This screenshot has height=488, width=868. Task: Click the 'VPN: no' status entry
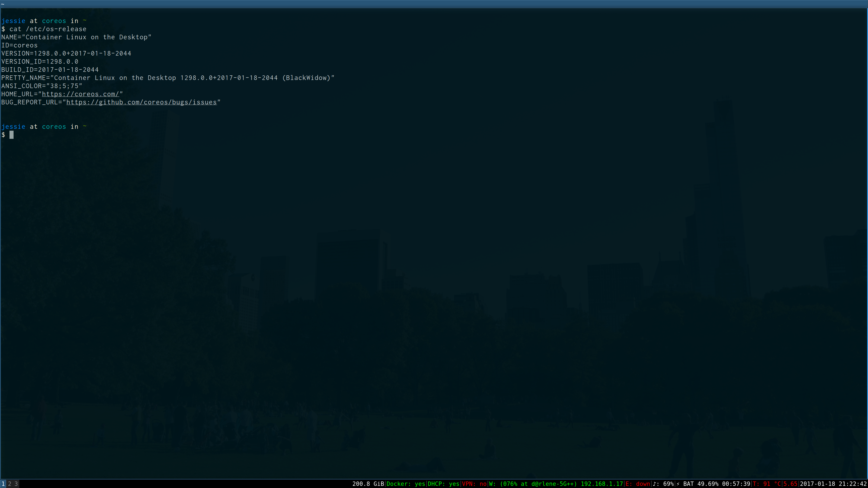(x=474, y=484)
